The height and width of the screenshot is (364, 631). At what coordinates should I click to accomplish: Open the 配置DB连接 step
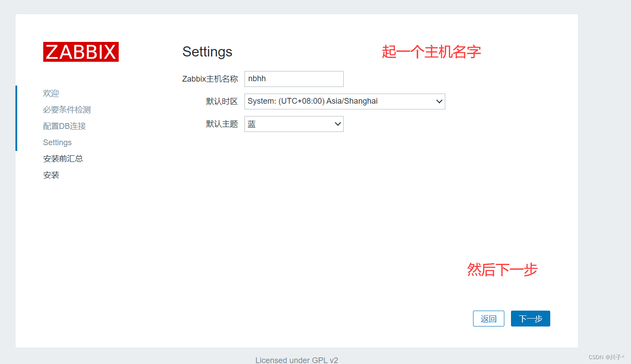pos(64,126)
